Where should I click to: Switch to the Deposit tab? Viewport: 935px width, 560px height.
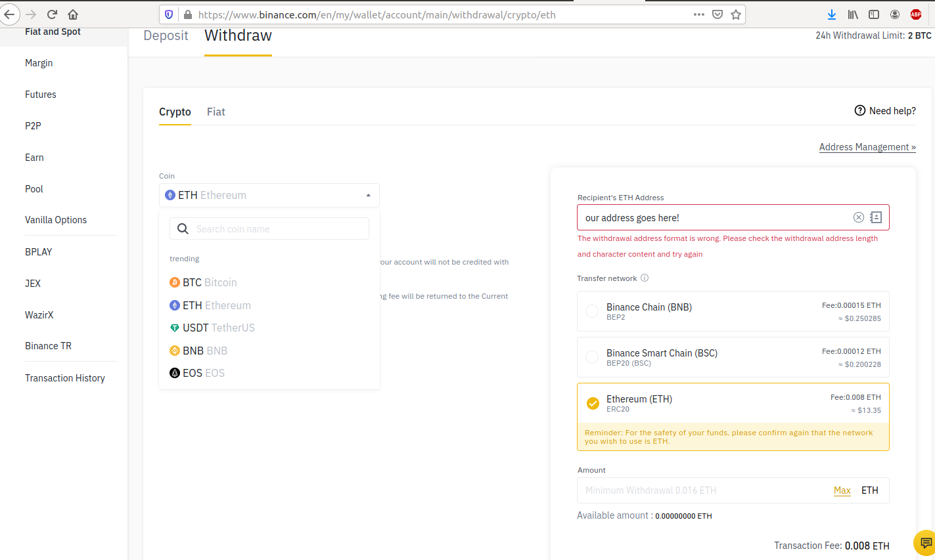[x=166, y=36]
